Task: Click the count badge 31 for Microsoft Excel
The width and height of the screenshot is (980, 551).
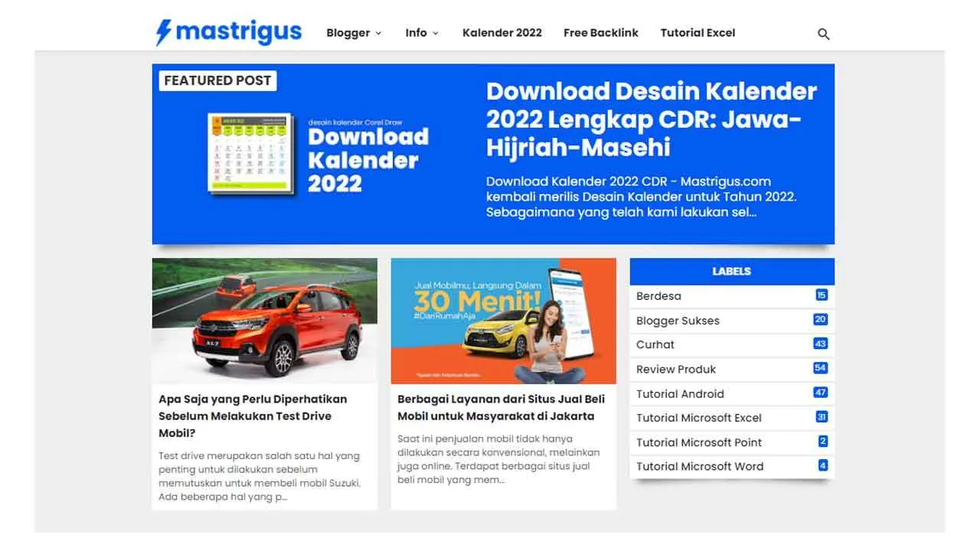Action: [x=822, y=417]
